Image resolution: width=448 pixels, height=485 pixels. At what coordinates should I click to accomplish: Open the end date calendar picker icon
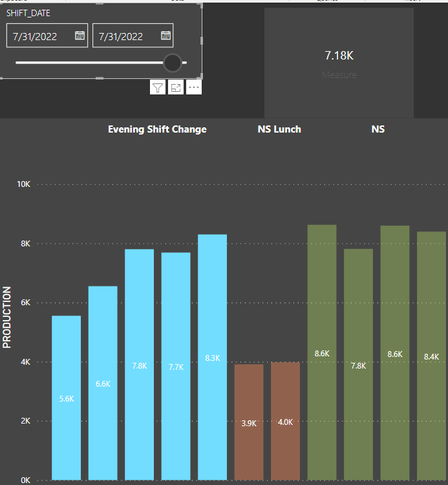[x=165, y=36]
